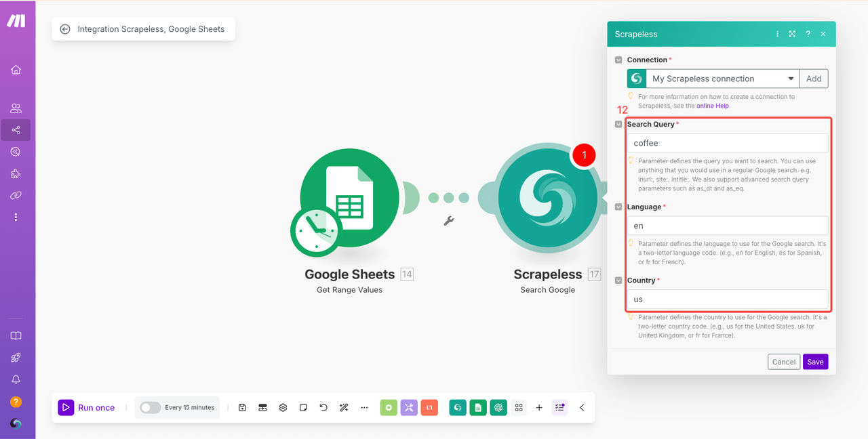868x439 pixels.
Task: Click the Save button in Scrapeless panel
Action: coord(815,362)
